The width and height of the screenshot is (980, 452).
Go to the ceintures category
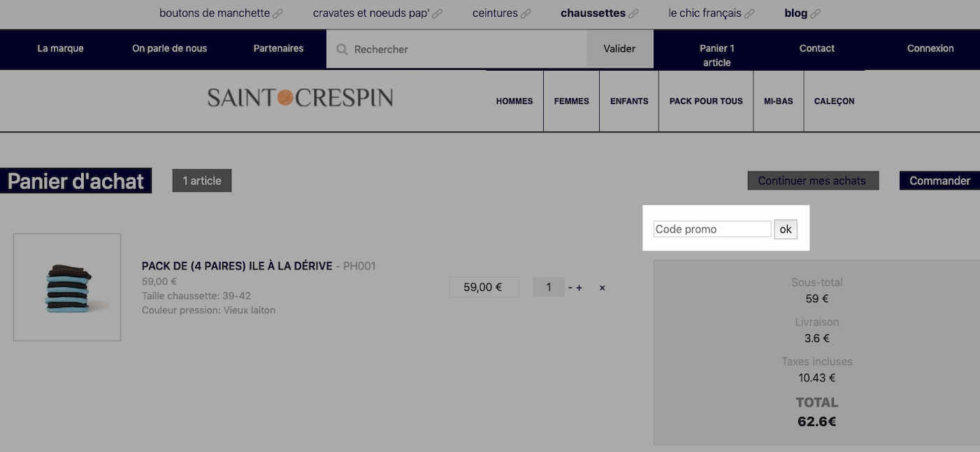[x=495, y=13]
